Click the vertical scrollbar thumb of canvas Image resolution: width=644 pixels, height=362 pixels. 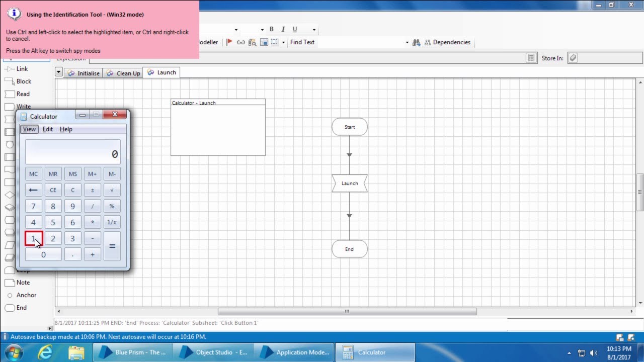[640, 192]
